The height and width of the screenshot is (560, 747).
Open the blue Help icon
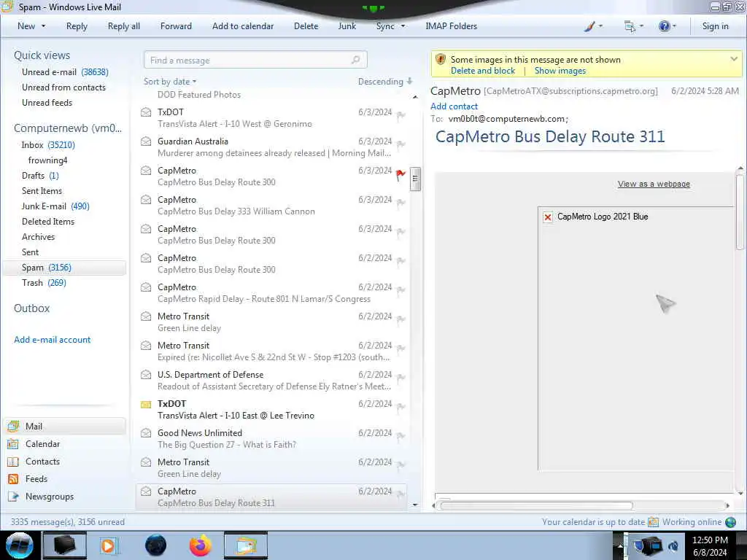[x=664, y=26]
